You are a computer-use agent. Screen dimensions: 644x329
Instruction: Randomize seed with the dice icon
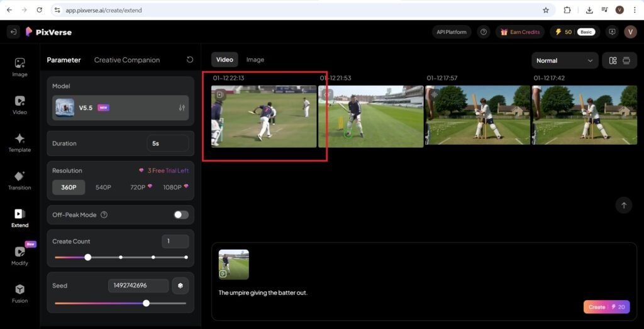180,286
